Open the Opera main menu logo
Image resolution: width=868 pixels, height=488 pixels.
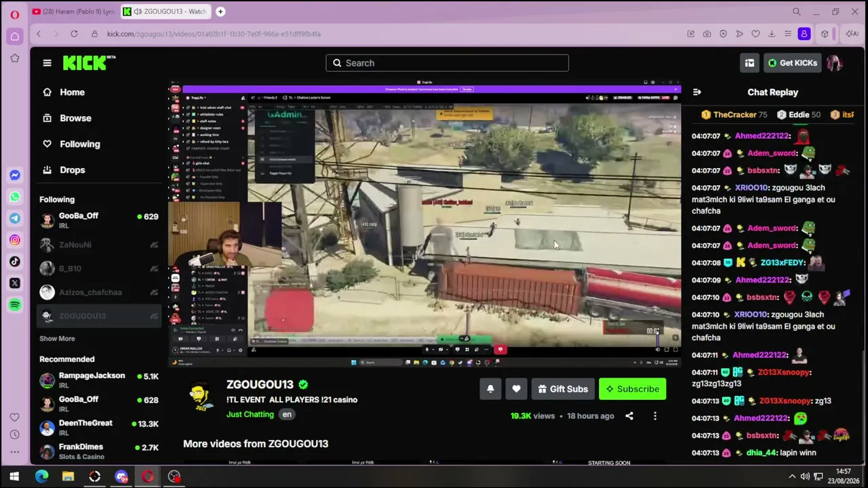coord(15,14)
